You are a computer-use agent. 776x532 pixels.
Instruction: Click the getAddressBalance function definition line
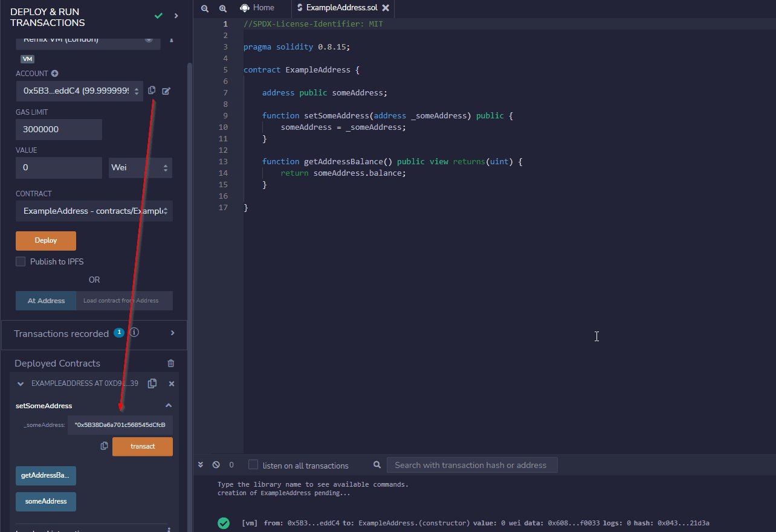(392, 161)
